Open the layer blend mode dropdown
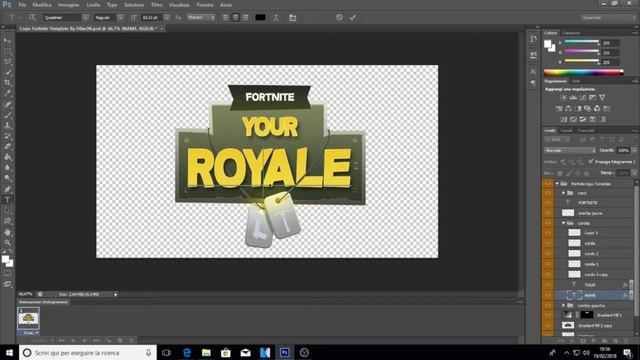This screenshot has width=640, height=360. pos(570,150)
